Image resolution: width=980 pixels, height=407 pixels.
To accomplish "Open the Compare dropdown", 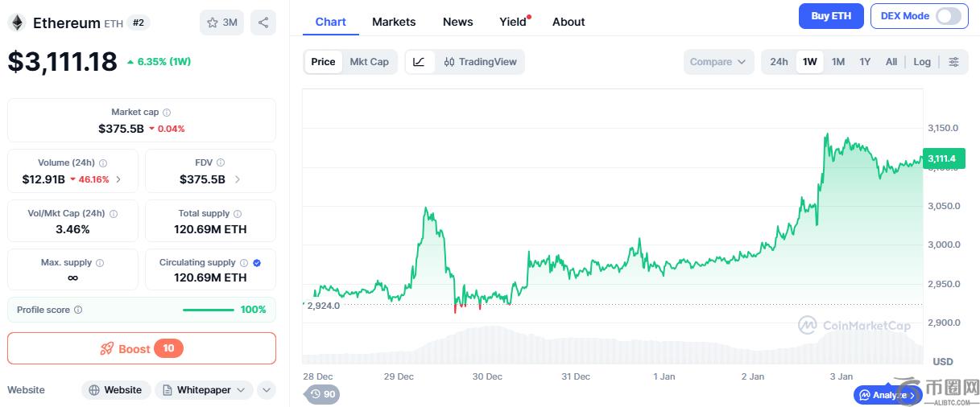I will point(718,62).
